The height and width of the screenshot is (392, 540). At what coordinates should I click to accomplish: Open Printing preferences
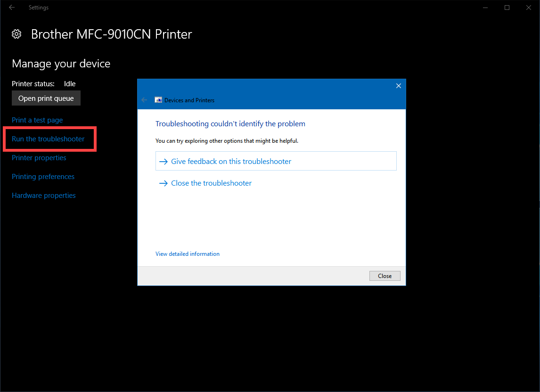43,177
